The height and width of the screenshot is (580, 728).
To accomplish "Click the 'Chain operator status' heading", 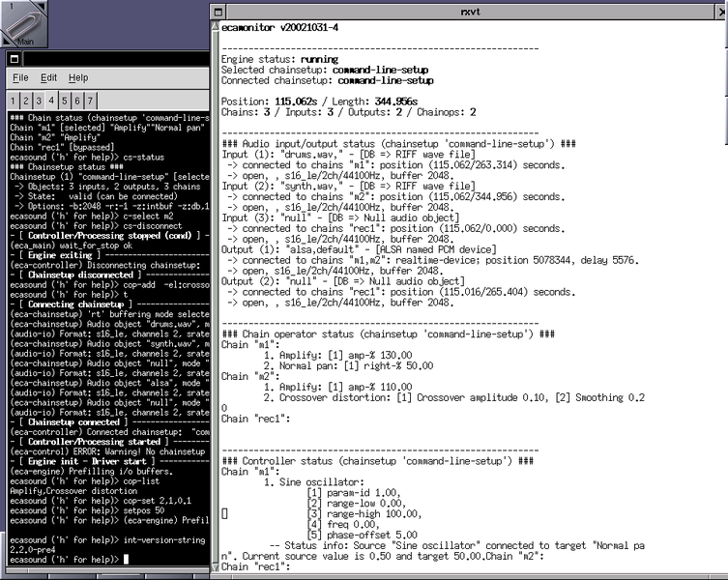I will point(388,333).
